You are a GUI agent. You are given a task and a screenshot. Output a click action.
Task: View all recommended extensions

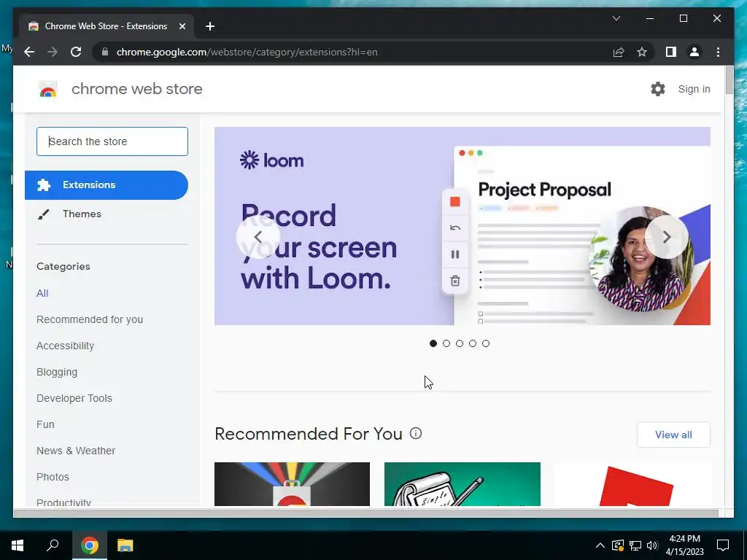[673, 435]
